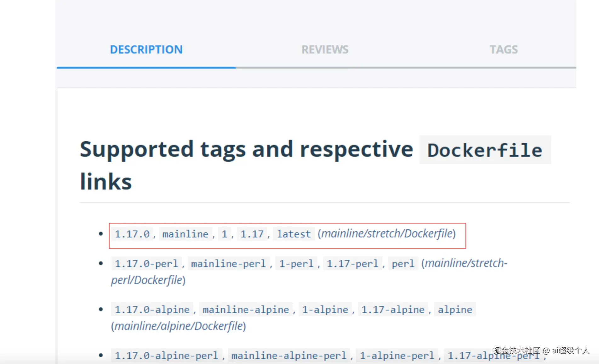Click the 1.17-alpine tag label
The width and height of the screenshot is (599, 364).
(x=393, y=310)
